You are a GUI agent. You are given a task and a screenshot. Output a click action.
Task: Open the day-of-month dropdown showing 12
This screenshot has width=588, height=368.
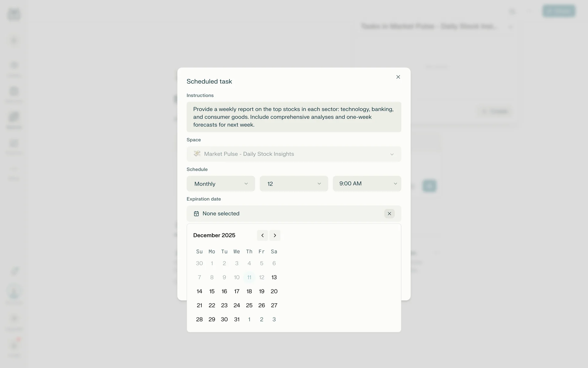294,184
